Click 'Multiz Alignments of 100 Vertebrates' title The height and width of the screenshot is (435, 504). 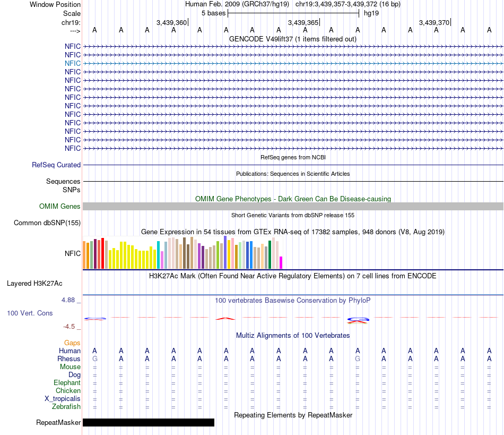[293, 335]
